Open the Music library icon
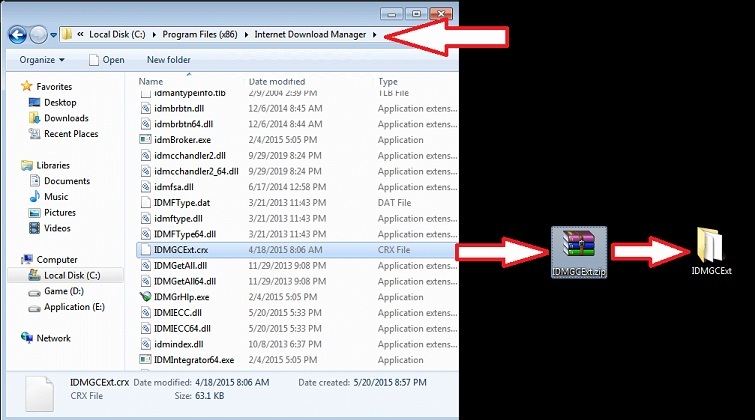This screenshot has width=755, height=420. 34,197
